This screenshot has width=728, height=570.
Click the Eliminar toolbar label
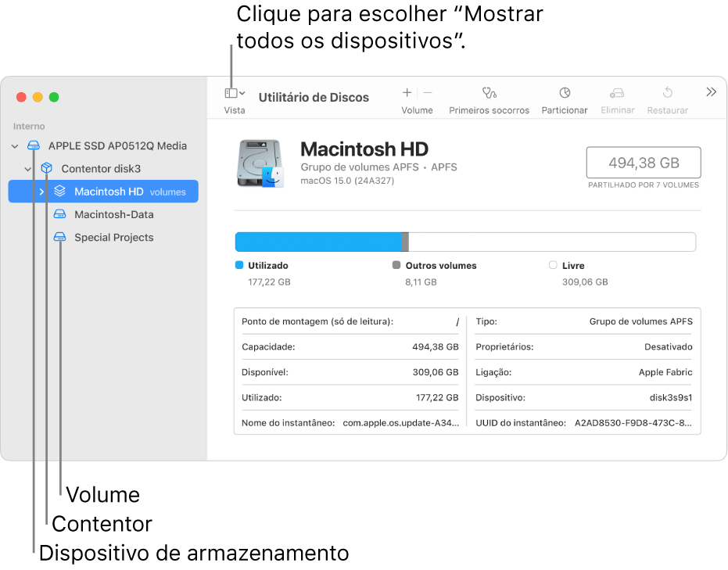(618, 110)
